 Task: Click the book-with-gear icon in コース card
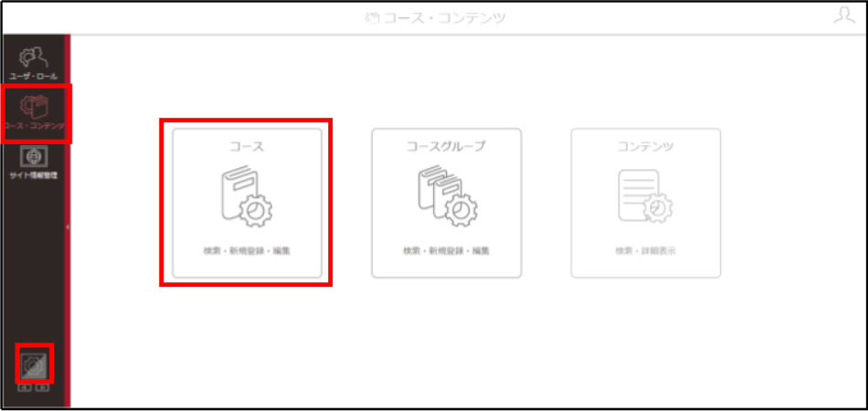[247, 195]
